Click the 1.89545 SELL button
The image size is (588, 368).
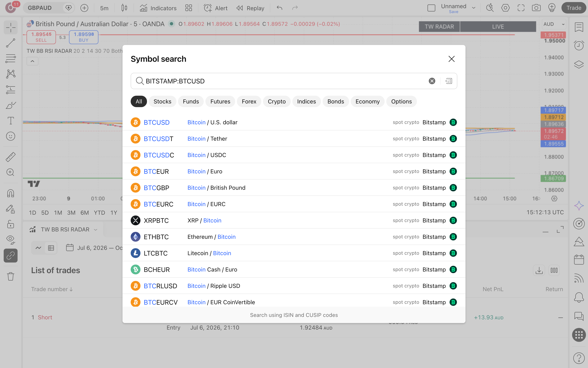click(x=41, y=37)
